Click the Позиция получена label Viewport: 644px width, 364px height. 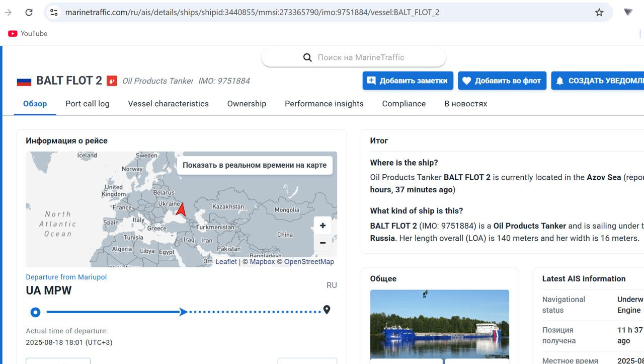(558, 335)
